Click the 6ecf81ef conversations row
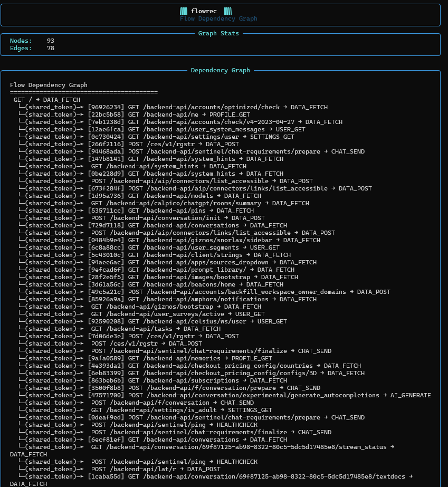This screenshot has height=487, width=448. [153, 440]
